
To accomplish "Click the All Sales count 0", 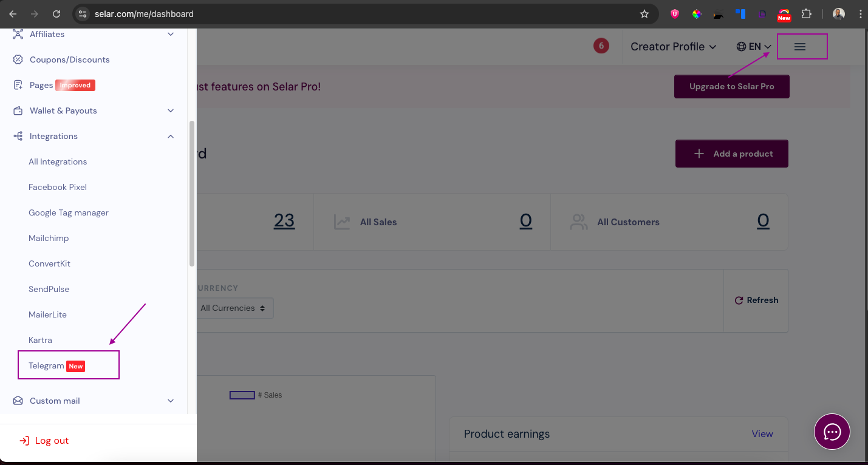I will (x=526, y=220).
